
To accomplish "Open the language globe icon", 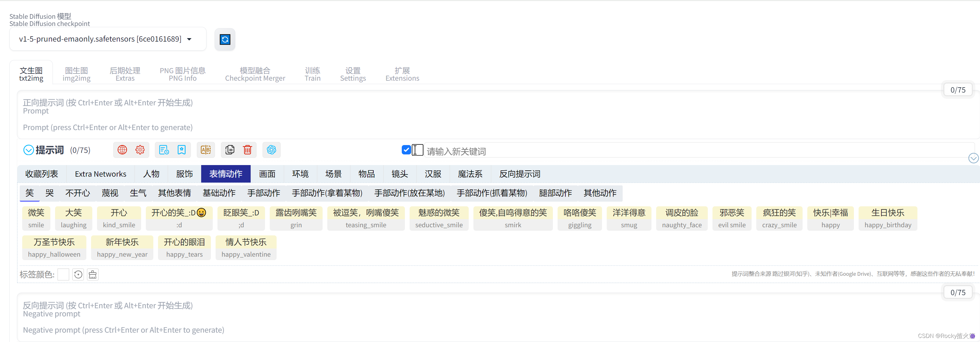I will [x=122, y=150].
